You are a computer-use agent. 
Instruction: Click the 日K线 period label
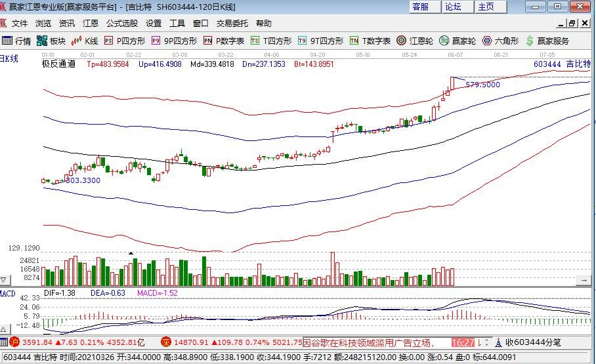click(9, 58)
